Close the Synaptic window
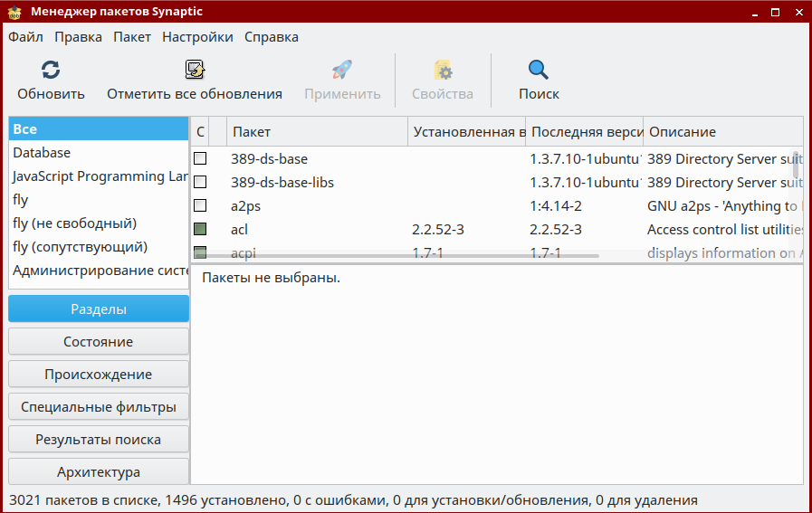Screen dimensions: 812x513 pos(799,13)
